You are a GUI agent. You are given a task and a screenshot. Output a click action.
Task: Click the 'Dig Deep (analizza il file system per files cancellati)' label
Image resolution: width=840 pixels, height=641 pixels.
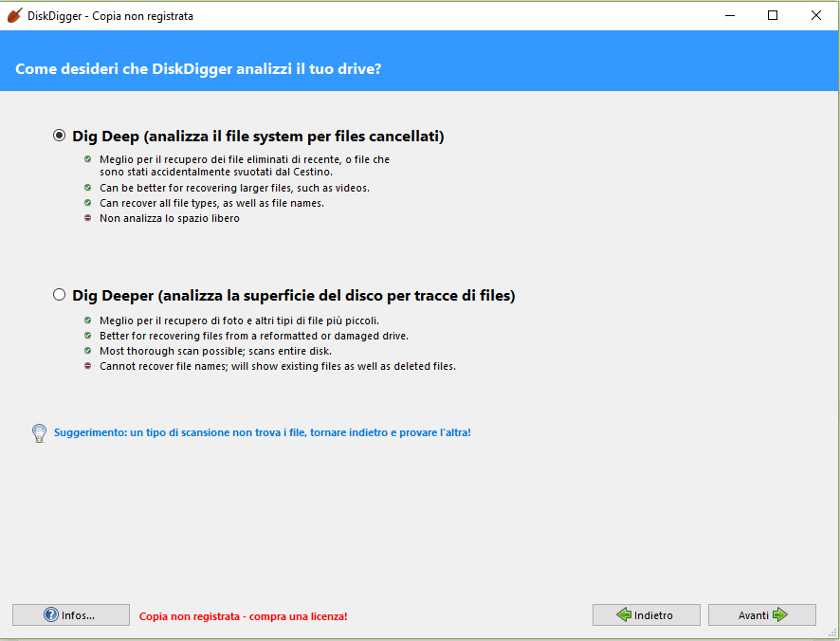pos(258,137)
